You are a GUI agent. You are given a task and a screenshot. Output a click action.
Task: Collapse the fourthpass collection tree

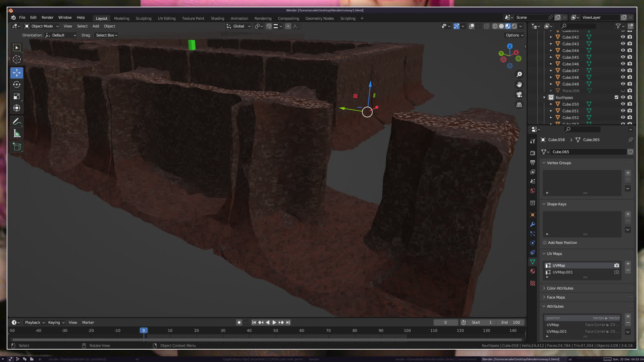coord(544,98)
